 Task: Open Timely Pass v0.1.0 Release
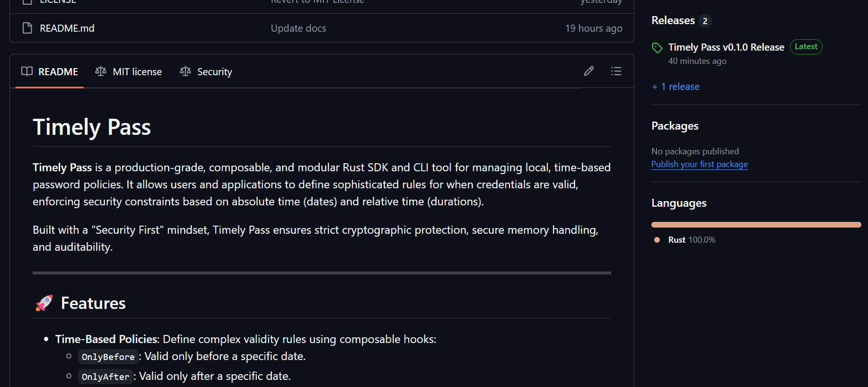click(726, 47)
